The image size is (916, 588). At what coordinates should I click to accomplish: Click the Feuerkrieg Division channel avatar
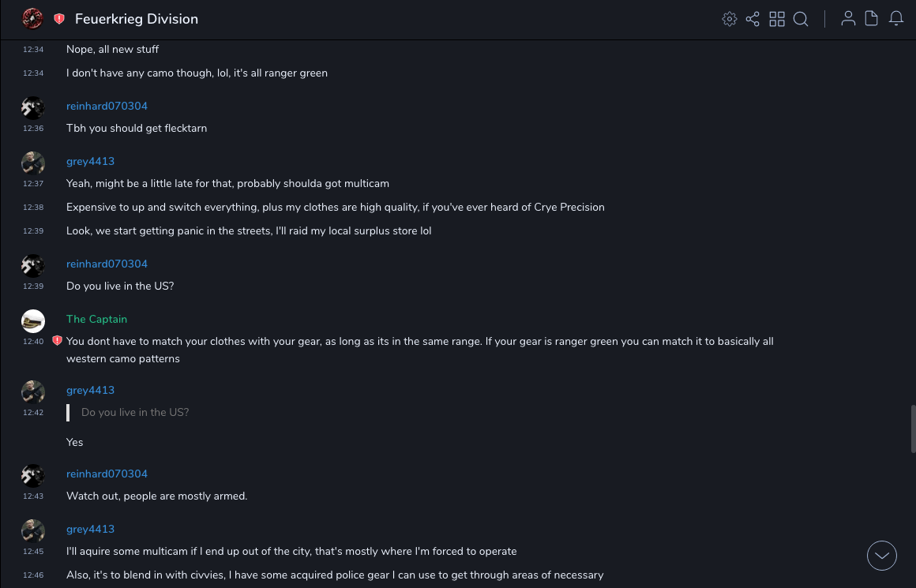click(32, 18)
